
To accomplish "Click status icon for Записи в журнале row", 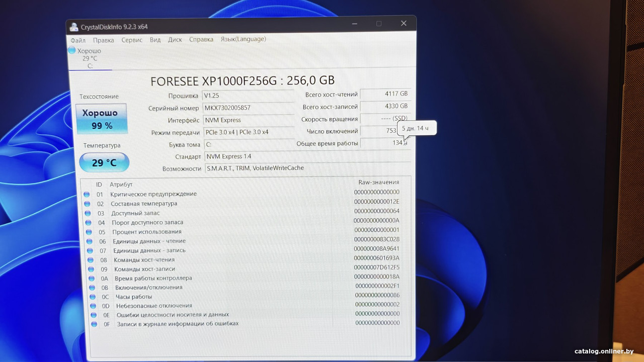I will 94,324.
